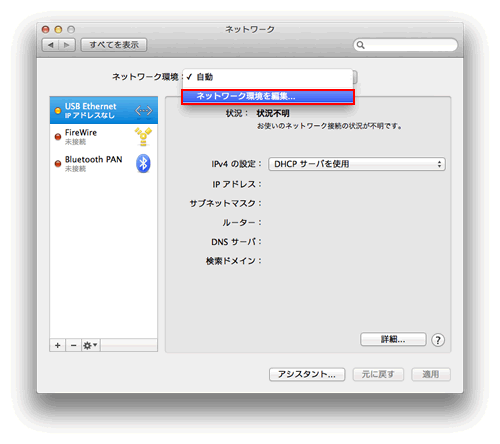The image size is (500, 444).
Task: Select the checked 自動 location option
Action: (x=268, y=77)
